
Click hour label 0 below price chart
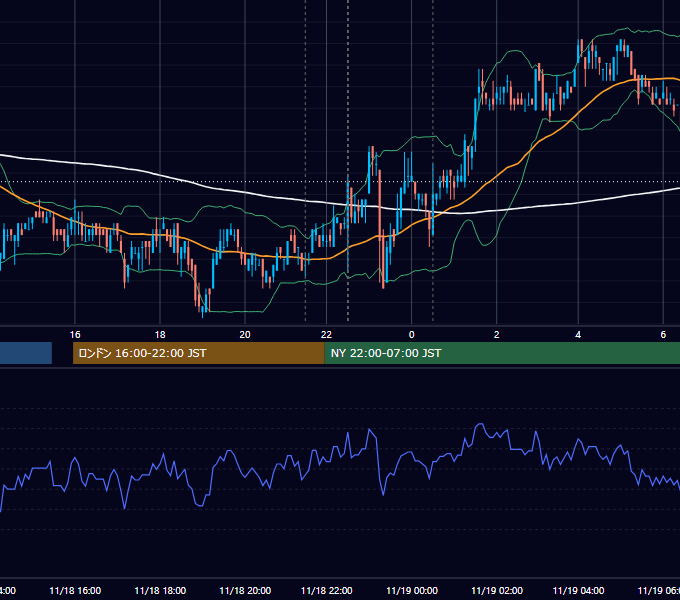tap(412, 334)
